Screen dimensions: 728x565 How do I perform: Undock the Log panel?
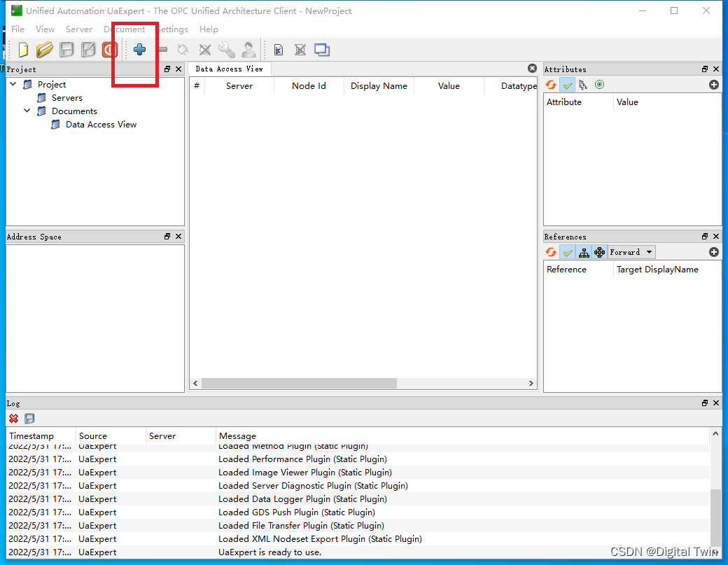coord(705,403)
